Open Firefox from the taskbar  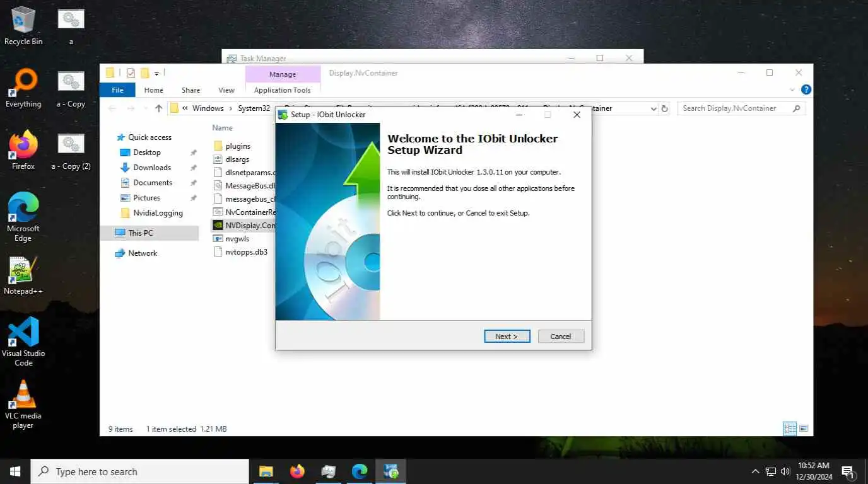pos(297,471)
